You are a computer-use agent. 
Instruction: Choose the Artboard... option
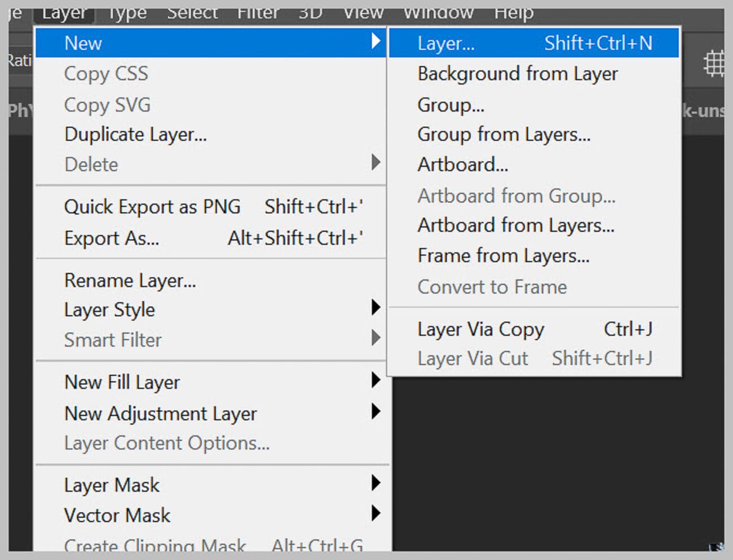pos(463,164)
